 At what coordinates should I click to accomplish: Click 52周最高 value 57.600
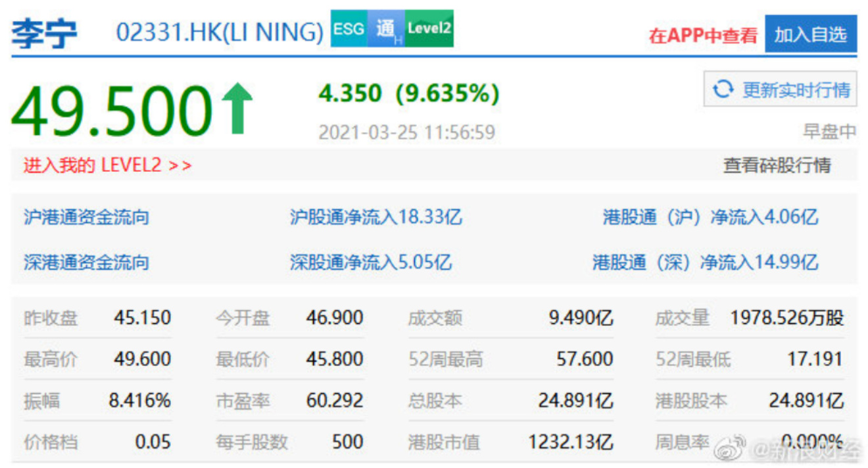[585, 359]
